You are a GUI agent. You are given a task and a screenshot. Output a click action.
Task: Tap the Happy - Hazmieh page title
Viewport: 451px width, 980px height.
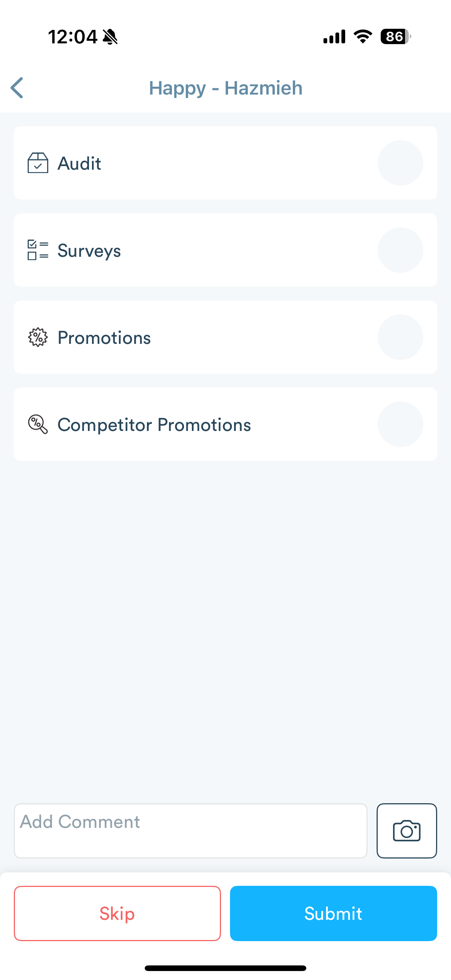click(x=225, y=88)
